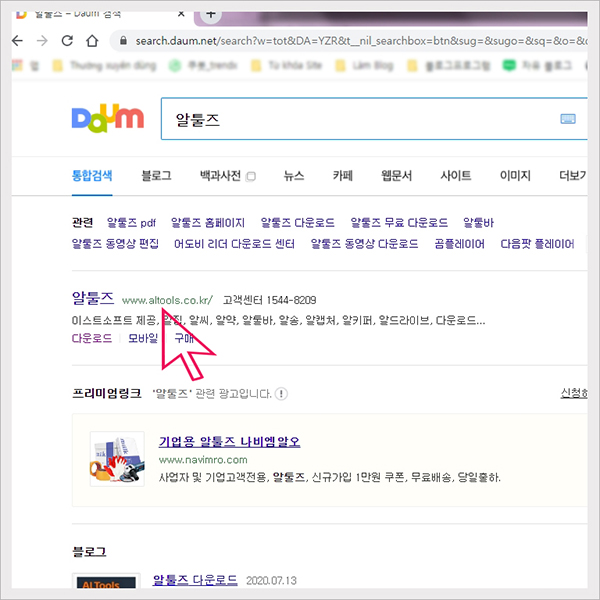This screenshot has height=600, width=600.
Task: Click the 구매 sublink under 알툴즈
Action: click(184, 338)
